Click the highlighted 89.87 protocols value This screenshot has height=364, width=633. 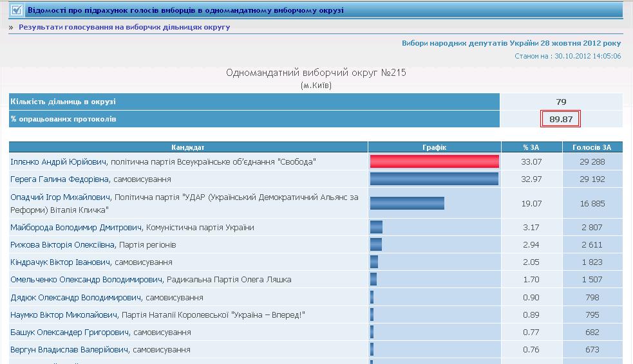click(561, 119)
